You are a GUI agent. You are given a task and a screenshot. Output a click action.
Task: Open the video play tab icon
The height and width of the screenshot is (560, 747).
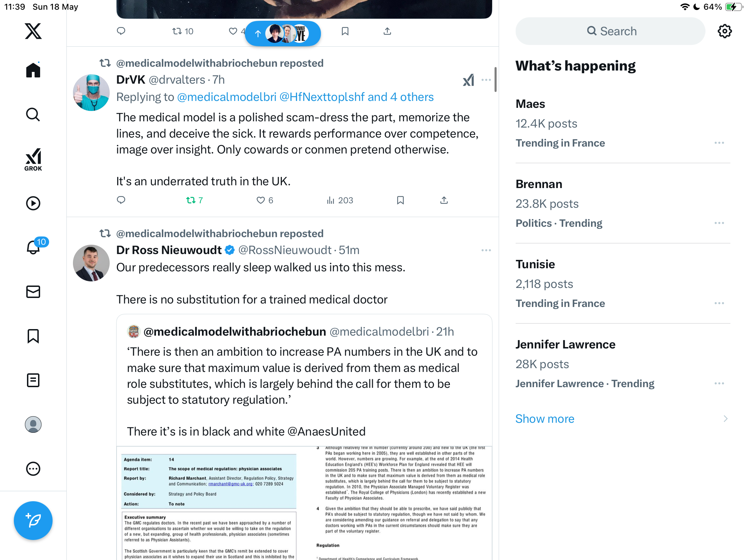[x=33, y=203]
